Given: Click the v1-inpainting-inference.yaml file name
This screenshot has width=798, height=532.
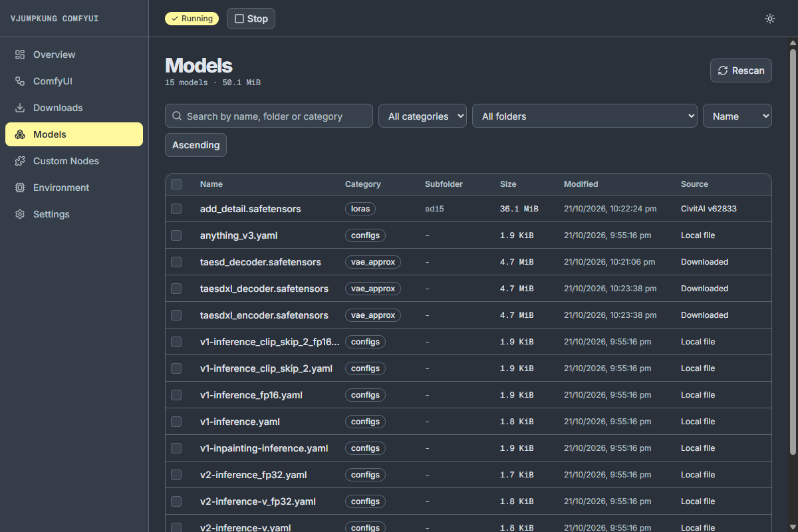Looking at the screenshot, I should (264, 448).
